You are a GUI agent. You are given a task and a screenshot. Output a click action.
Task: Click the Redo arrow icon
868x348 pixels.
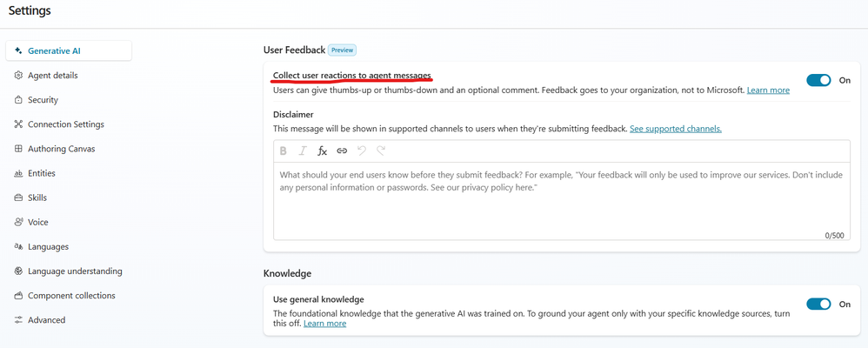tap(381, 151)
